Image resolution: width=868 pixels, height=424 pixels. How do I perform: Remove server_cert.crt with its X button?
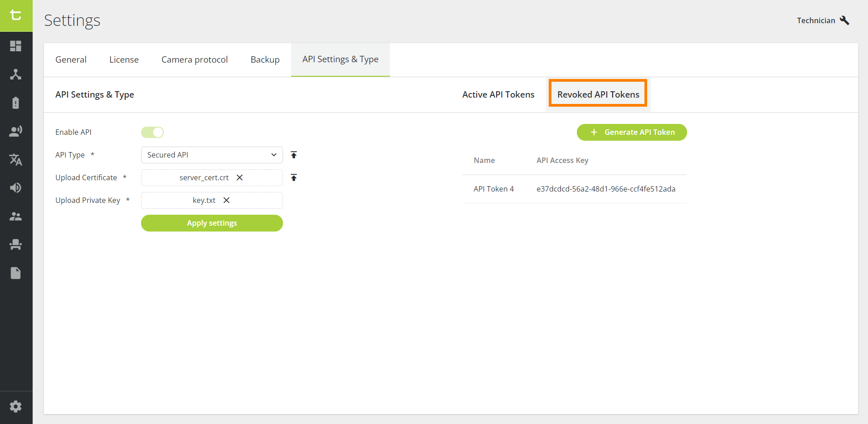[239, 177]
